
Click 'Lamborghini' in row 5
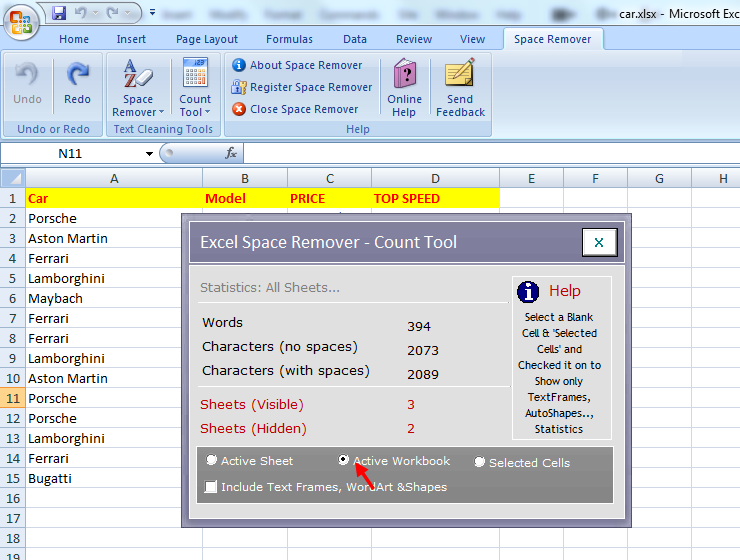tap(104, 278)
